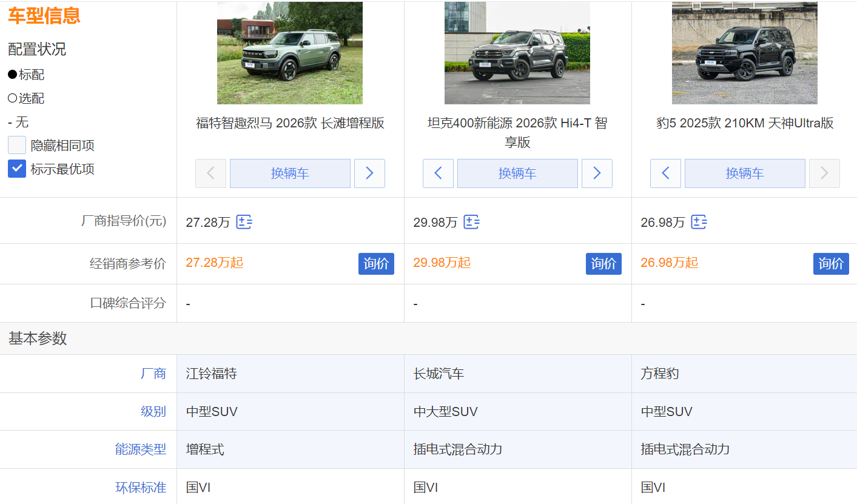Click the 环保标准 row label
Viewport: 857px width, 504px height.
141,488
